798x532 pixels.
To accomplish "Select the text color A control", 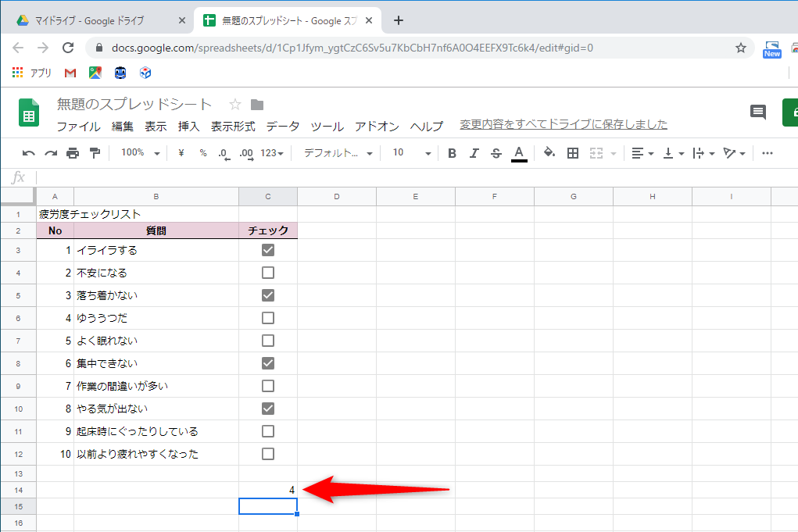I will coord(518,153).
